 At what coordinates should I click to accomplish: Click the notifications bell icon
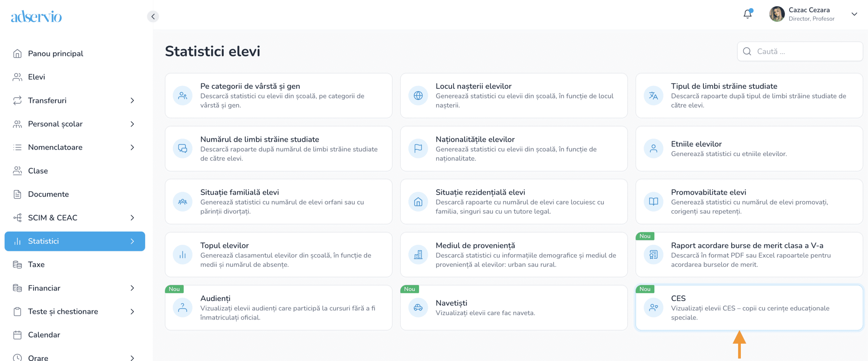pyautogui.click(x=747, y=14)
